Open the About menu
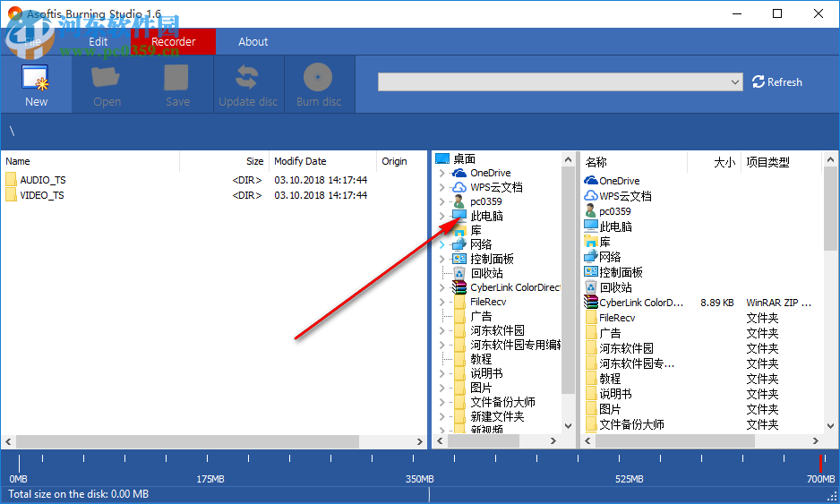 pyautogui.click(x=253, y=41)
